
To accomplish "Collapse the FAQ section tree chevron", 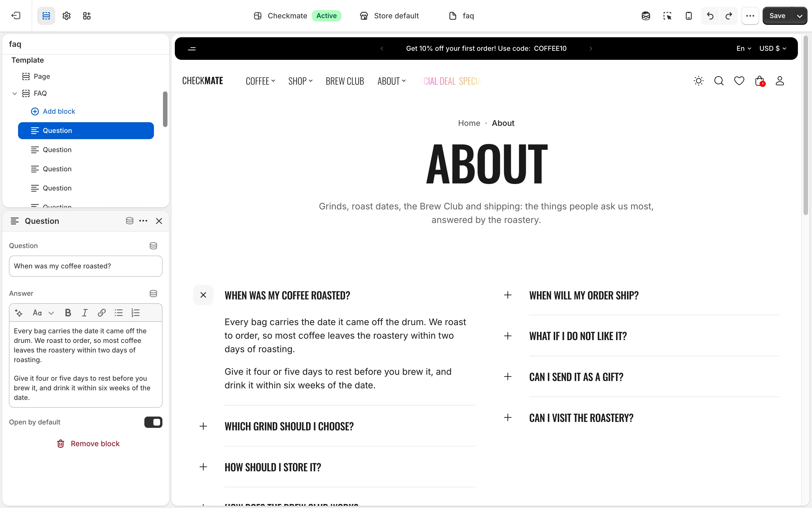I will coord(14,93).
